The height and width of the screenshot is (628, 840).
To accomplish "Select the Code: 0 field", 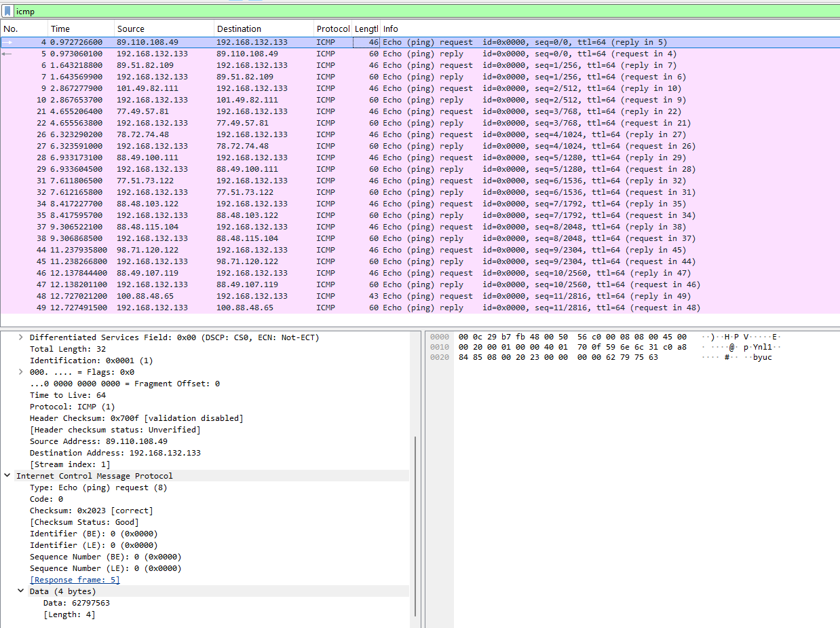I will [x=46, y=499].
